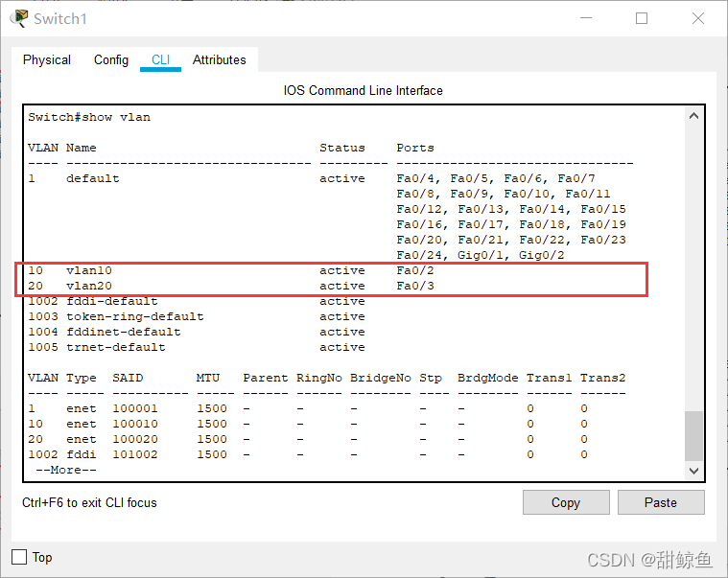Click the '--More--' prompt in CLI
Screen dimensions: 728x578
click(x=66, y=470)
